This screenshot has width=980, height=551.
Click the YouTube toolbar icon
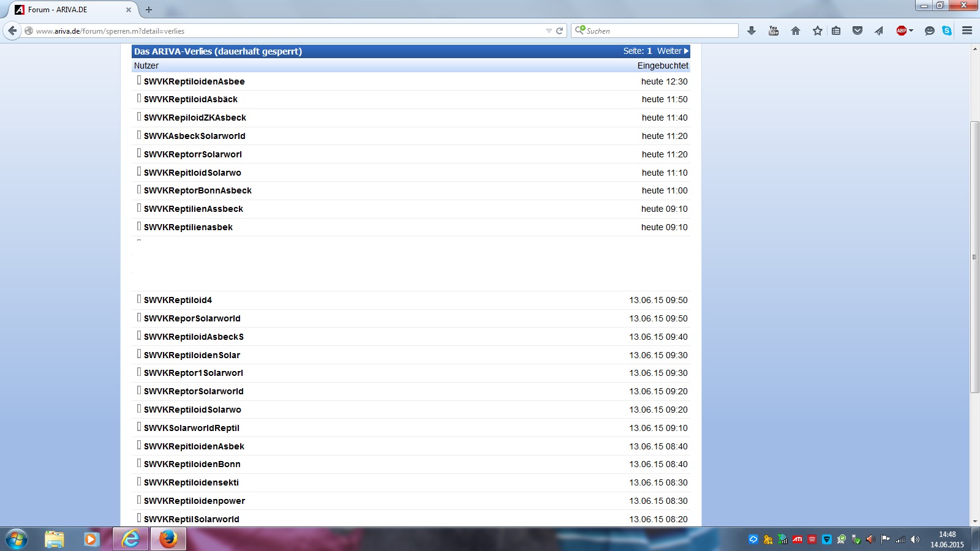[x=774, y=31]
